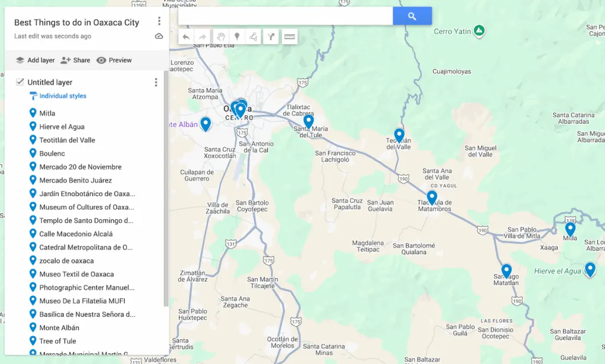Click the map search input field
Screen dimensions: 605x364
285,16
